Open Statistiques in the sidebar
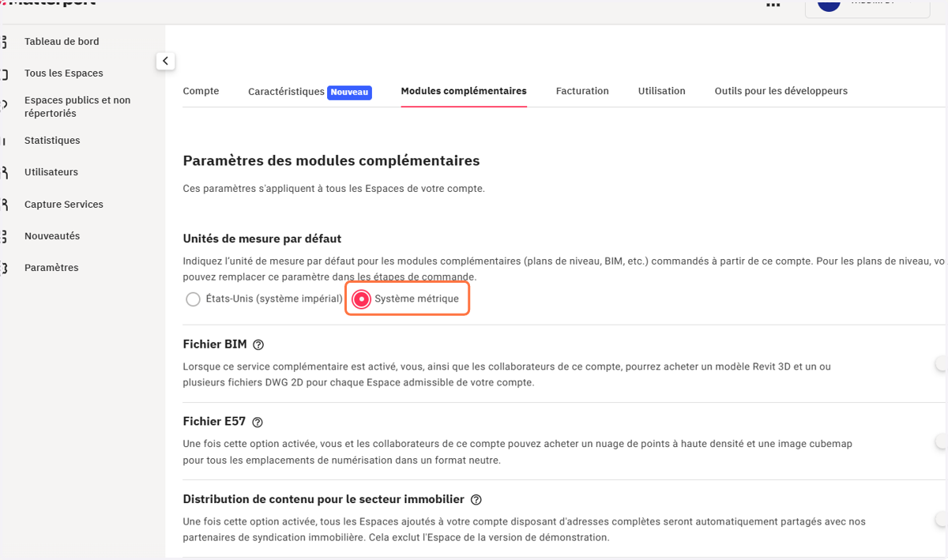 52,141
